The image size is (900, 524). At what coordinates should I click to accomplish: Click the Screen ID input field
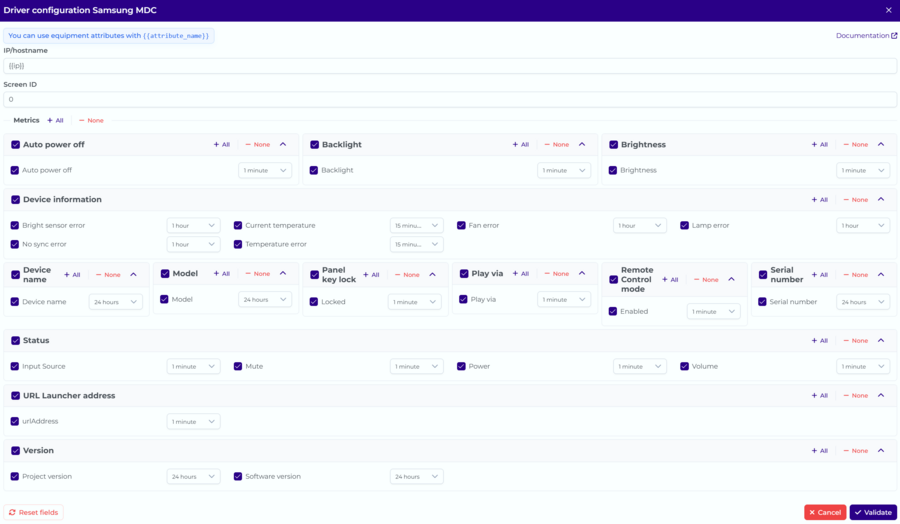(450, 99)
